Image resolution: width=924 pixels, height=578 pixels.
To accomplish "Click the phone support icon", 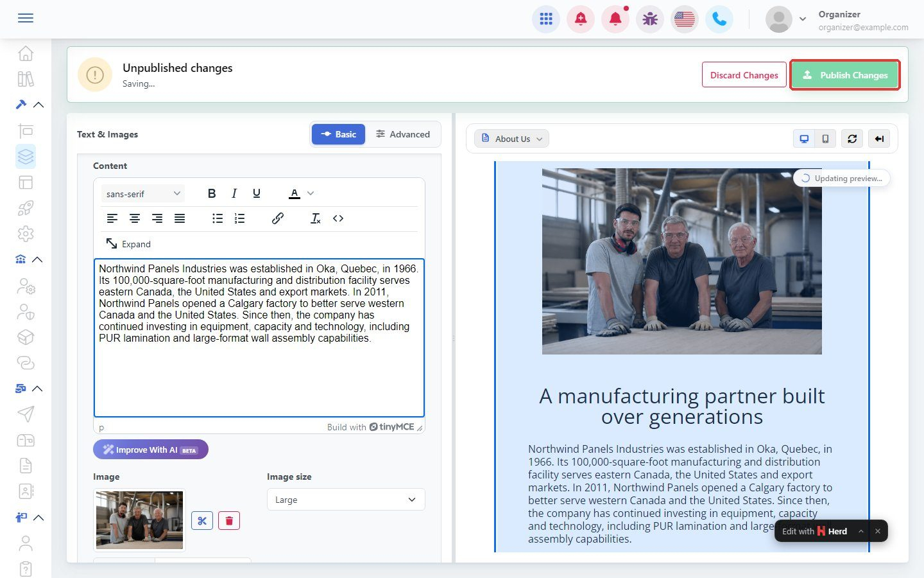I will [719, 19].
